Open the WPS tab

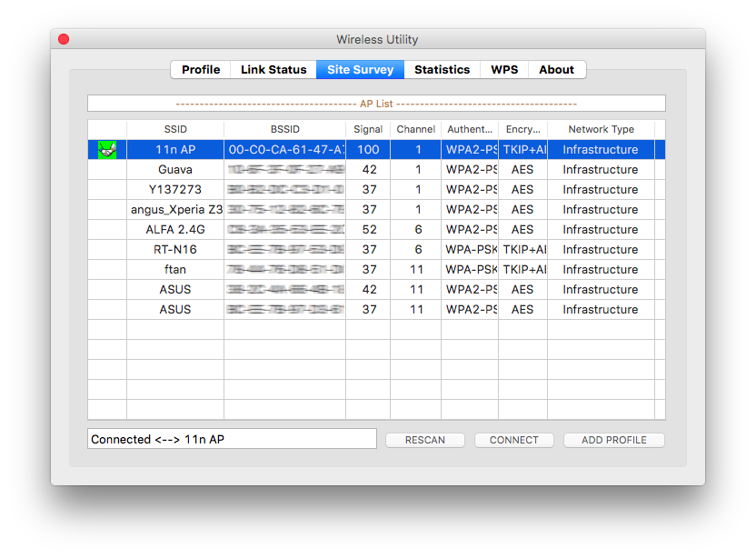click(x=504, y=70)
